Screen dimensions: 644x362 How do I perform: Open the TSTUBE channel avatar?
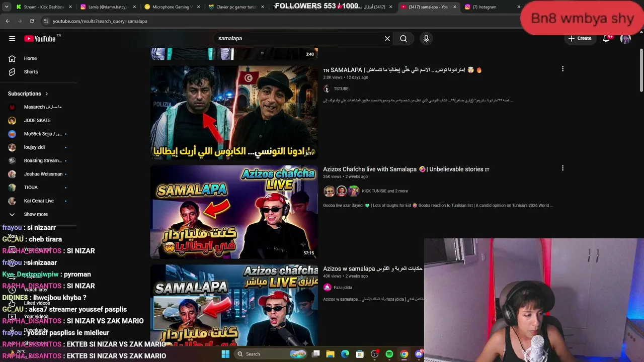(327, 89)
